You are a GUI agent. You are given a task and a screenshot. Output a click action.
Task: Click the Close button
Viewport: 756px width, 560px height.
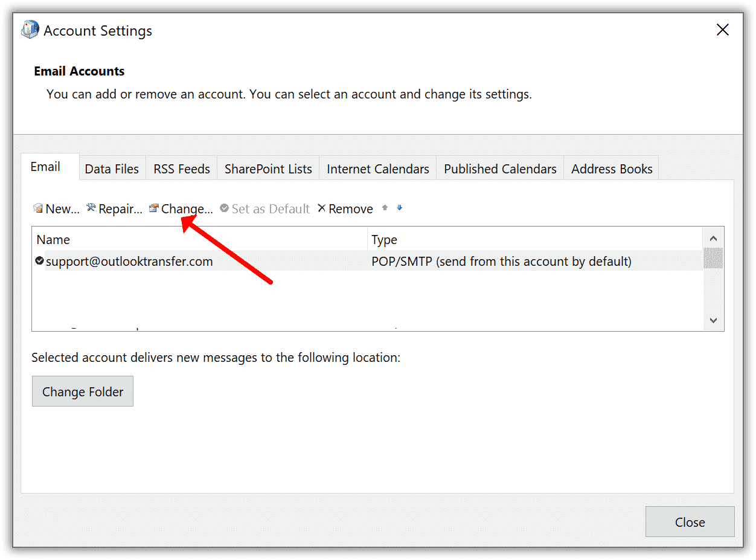point(690,522)
